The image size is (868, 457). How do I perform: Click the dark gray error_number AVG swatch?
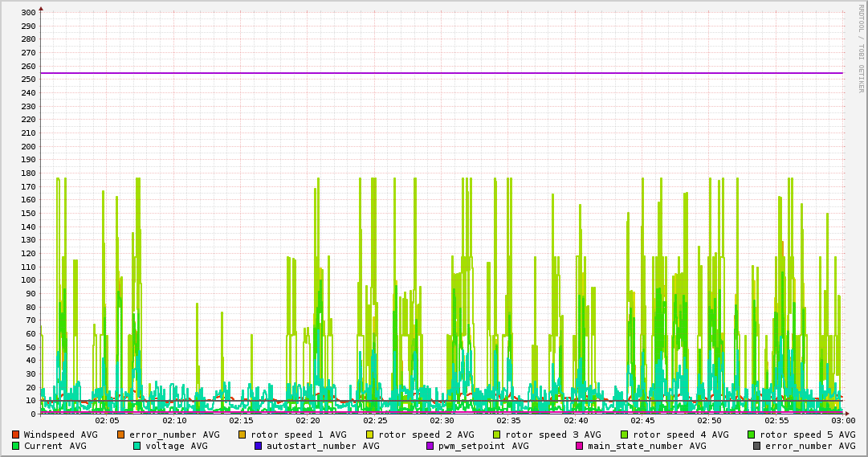[x=756, y=446]
